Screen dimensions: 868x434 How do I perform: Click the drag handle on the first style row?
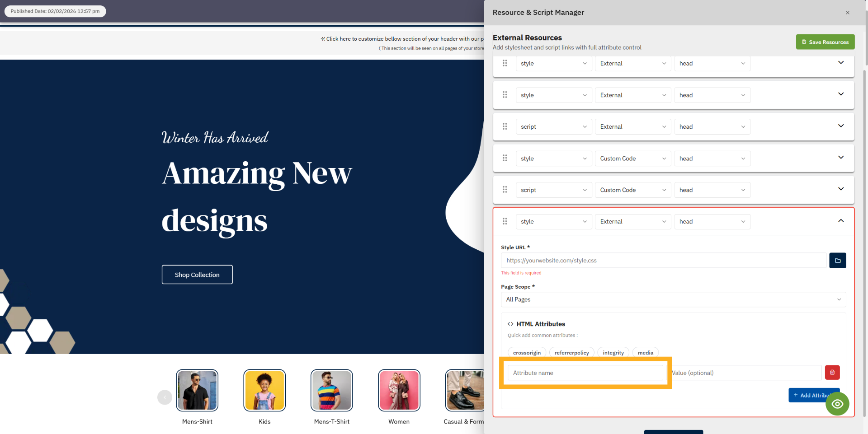(505, 63)
